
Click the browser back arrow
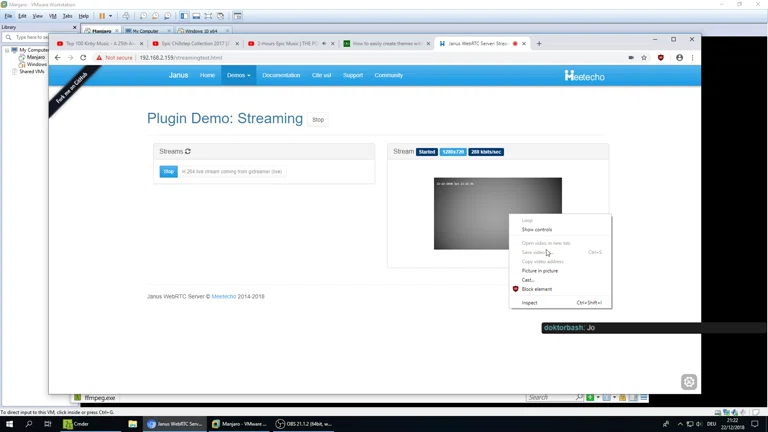57,58
